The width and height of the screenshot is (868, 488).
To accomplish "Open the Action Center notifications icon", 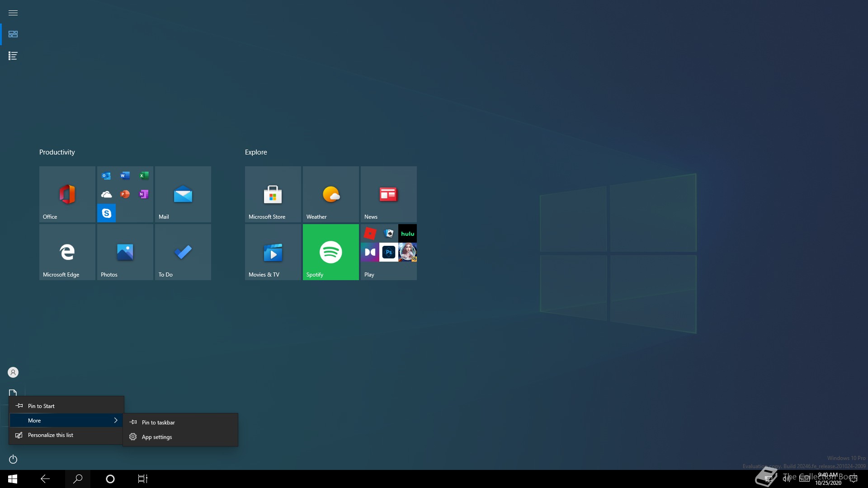I will (854, 479).
